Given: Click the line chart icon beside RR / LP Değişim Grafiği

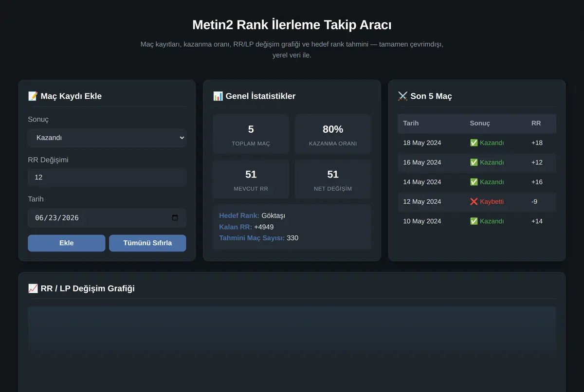Looking at the screenshot, I should point(33,288).
